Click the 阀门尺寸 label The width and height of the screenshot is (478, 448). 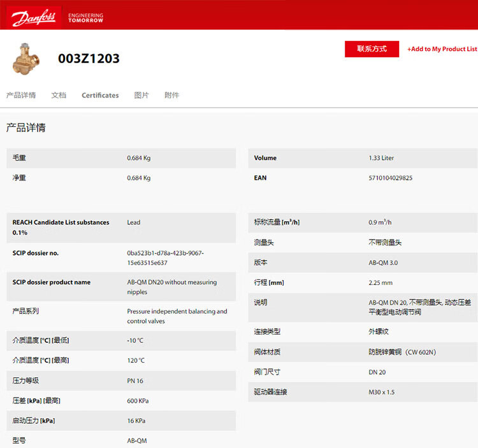coord(267,372)
